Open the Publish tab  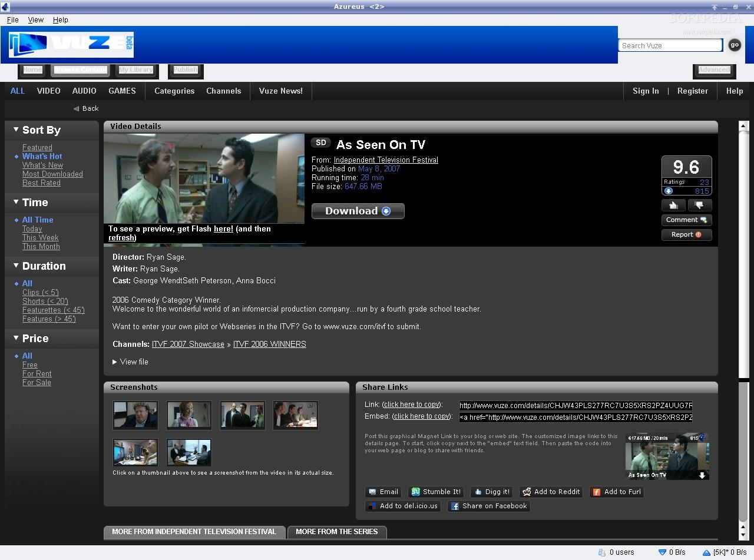[x=186, y=69]
